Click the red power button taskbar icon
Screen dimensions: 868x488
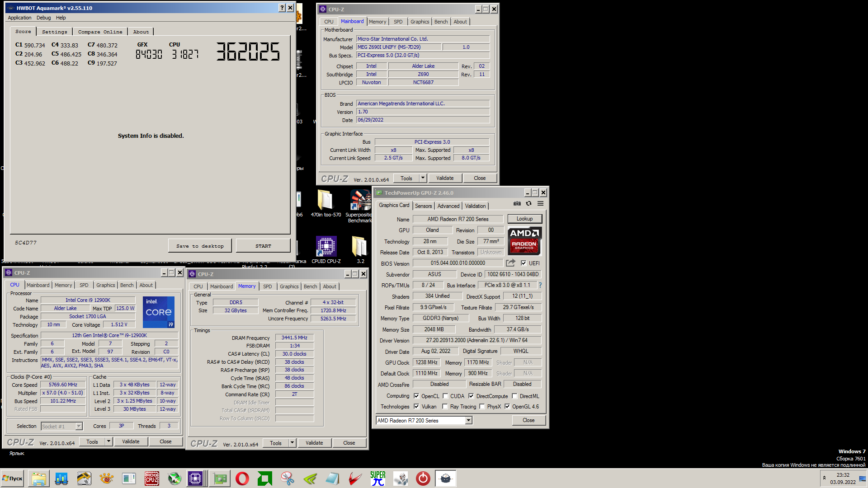(423, 479)
